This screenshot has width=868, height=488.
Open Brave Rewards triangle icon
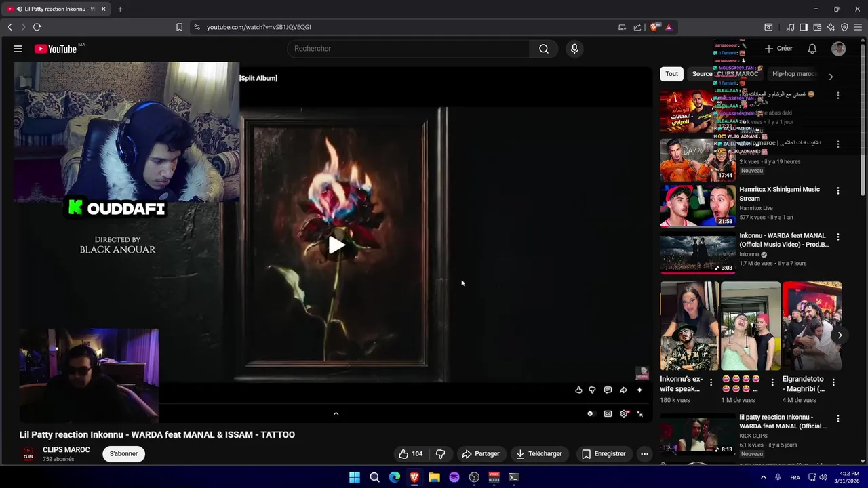tap(669, 27)
